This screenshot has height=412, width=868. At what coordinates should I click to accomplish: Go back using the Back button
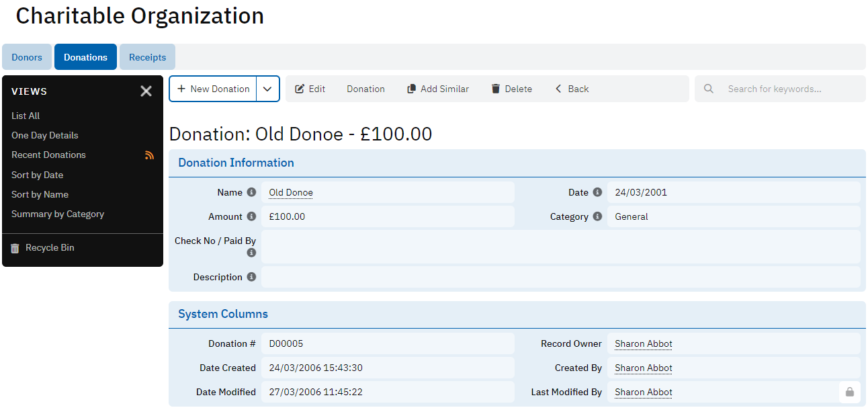(572, 89)
